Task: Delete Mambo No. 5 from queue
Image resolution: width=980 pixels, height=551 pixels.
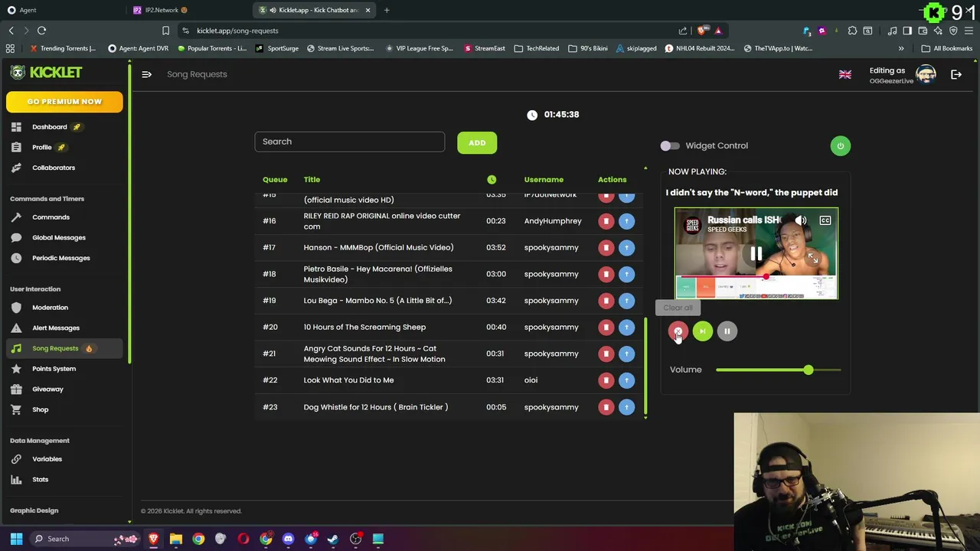Action: [x=606, y=301]
